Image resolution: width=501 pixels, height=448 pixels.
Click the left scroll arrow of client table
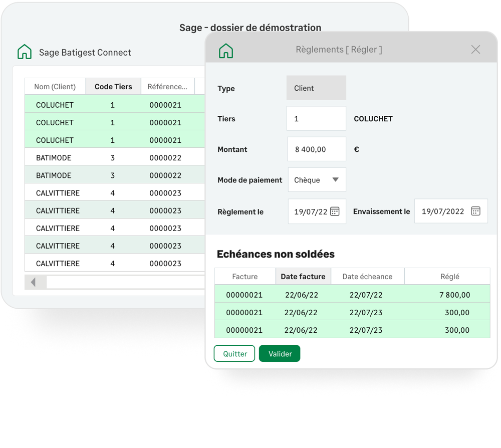point(33,282)
